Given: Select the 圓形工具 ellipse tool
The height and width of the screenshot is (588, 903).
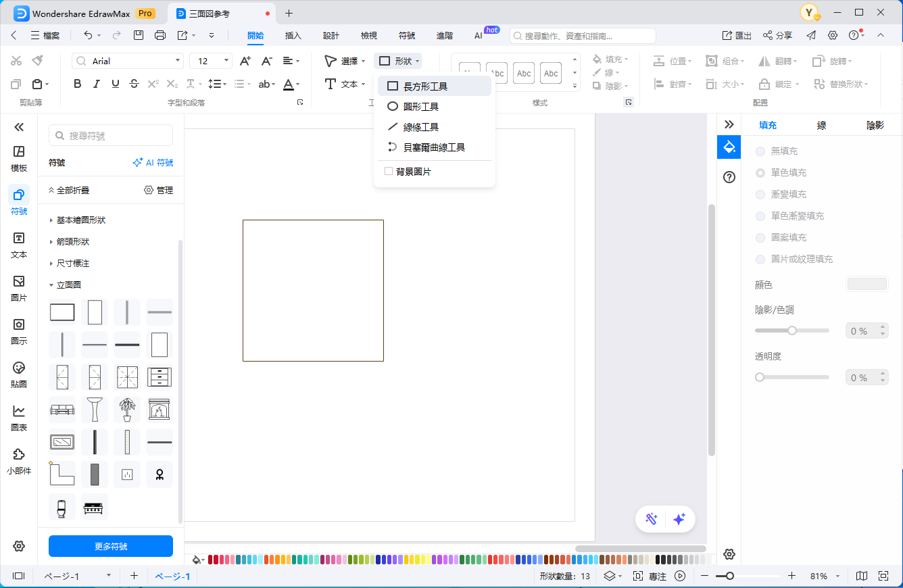Looking at the screenshot, I should 420,107.
